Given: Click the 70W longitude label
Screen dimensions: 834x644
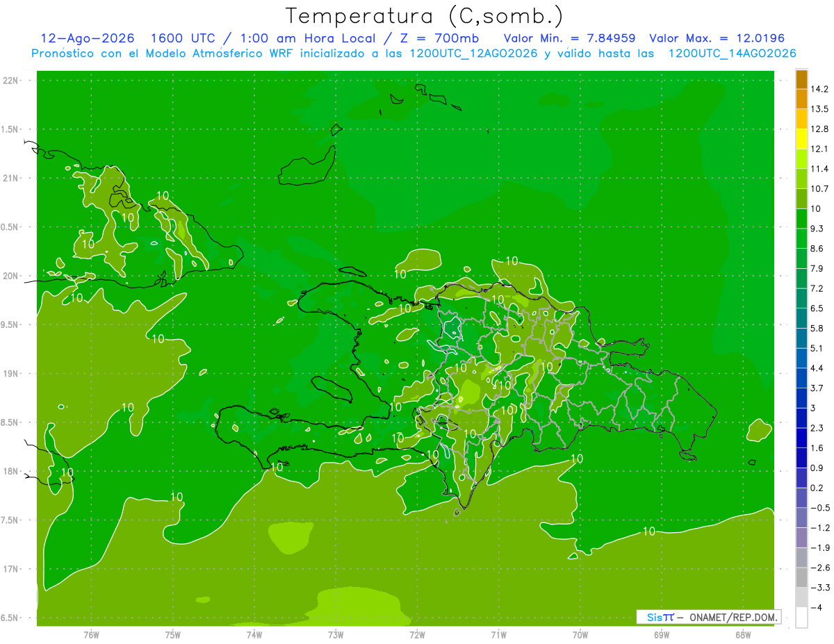Looking at the screenshot, I should pyautogui.click(x=580, y=634).
